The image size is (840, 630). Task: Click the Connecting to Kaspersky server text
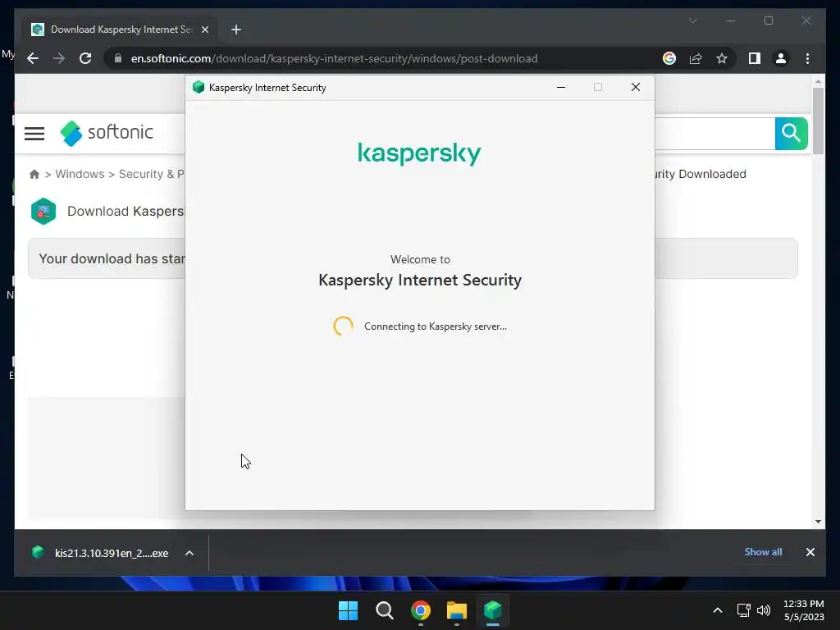click(436, 326)
